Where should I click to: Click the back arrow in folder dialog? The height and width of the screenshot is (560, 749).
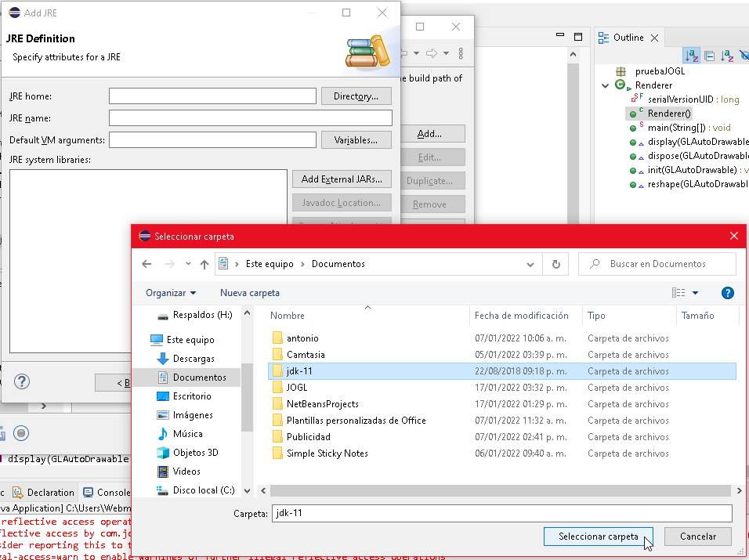147,264
